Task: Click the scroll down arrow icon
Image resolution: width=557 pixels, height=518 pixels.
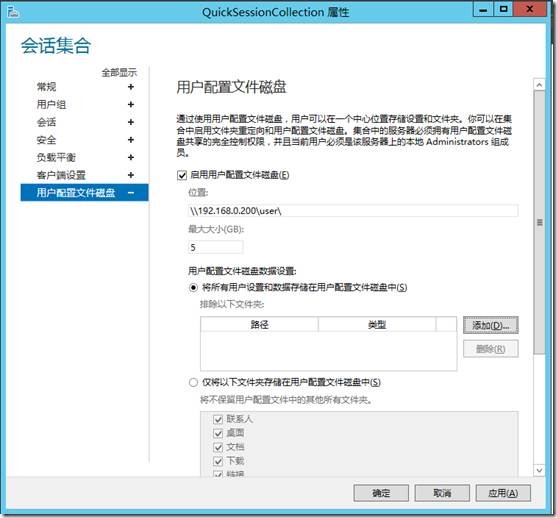Action: (x=539, y=470)
